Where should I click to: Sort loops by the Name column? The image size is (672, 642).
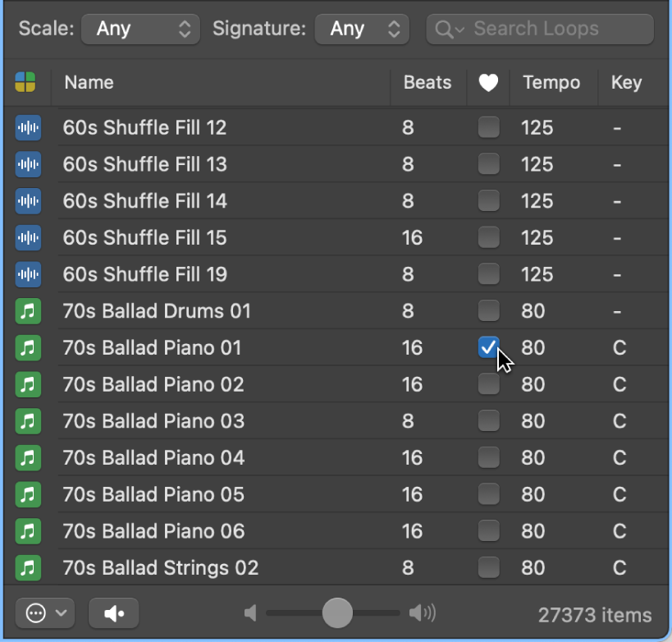(89, 82)
